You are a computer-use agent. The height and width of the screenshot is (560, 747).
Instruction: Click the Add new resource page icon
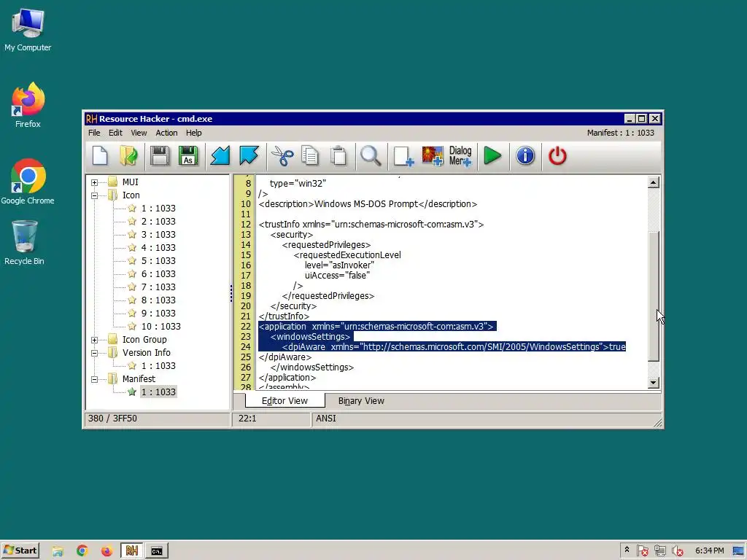(x=403, y=156)
